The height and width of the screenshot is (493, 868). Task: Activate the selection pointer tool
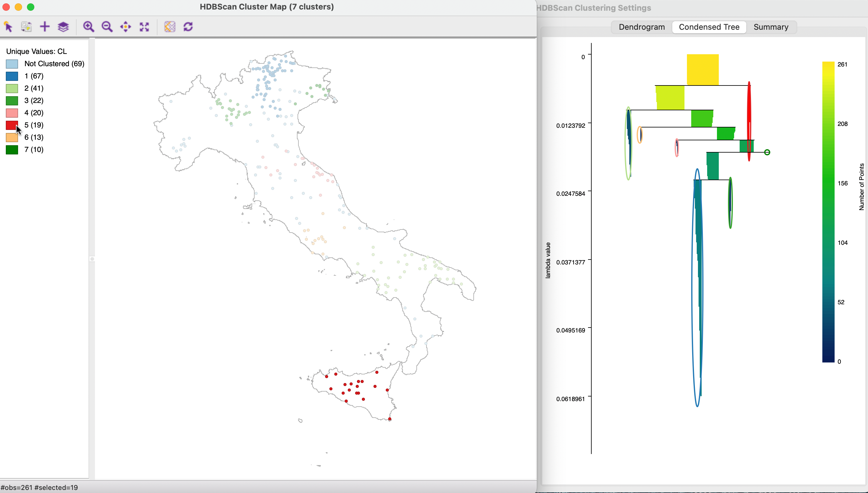click(x=8, y=27)
